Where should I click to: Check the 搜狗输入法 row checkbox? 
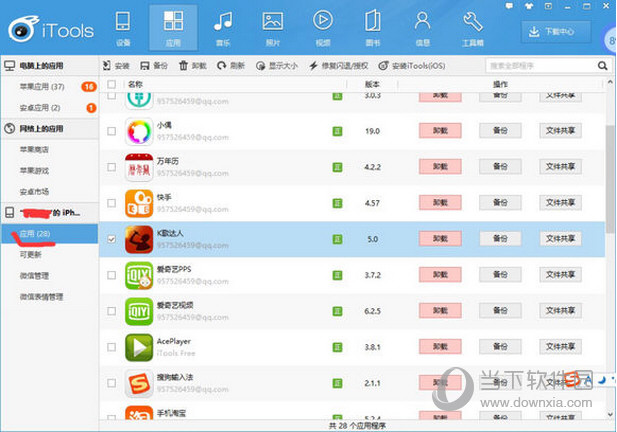112,383
